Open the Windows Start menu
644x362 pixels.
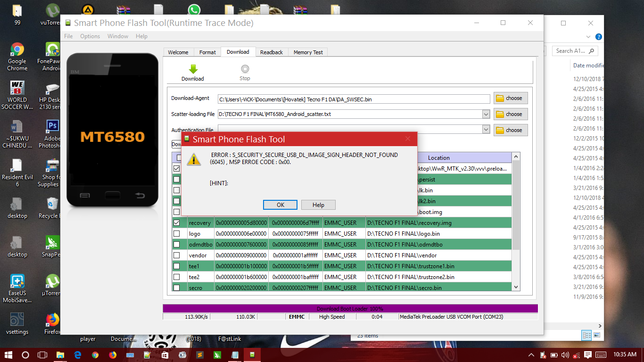(x=8, y=354)
